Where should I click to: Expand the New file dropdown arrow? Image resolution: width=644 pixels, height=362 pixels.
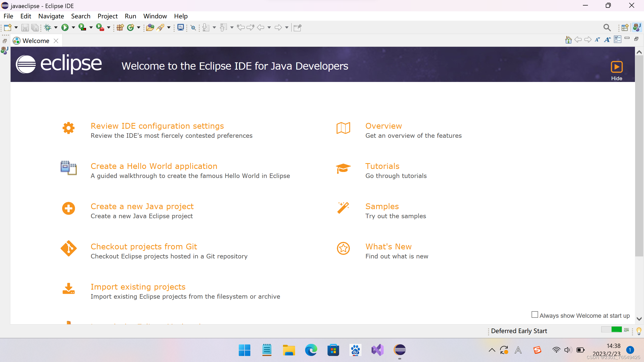click(x=16, y=27)
